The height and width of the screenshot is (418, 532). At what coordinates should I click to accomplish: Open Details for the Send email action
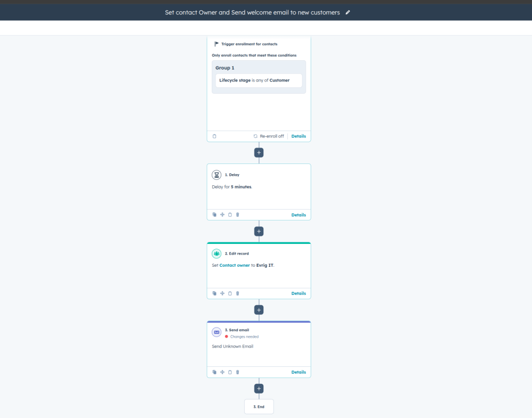coord(298,372)
